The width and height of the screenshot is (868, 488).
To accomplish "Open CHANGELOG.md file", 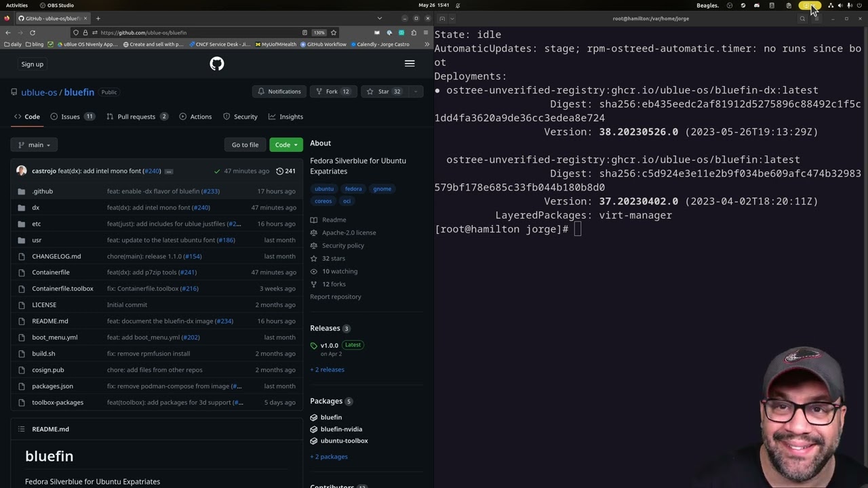I will click(x=56, y=256).
